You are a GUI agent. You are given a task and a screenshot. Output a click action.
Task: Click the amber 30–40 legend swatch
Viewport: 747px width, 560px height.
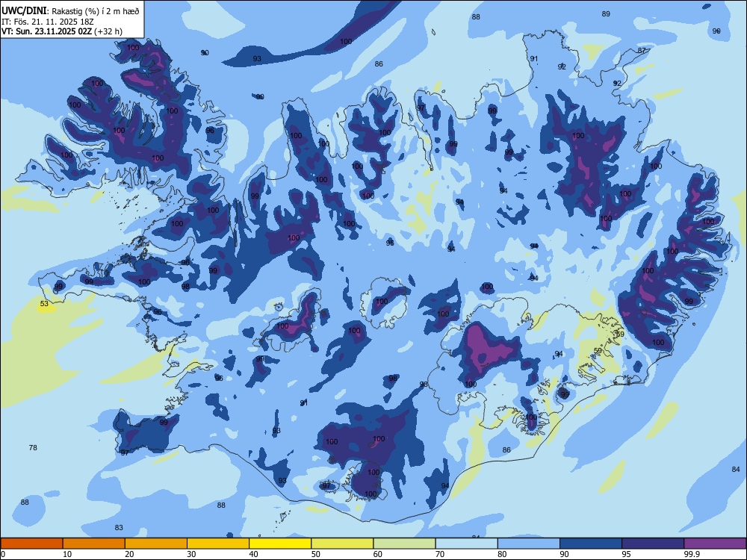tap(218, 544)
